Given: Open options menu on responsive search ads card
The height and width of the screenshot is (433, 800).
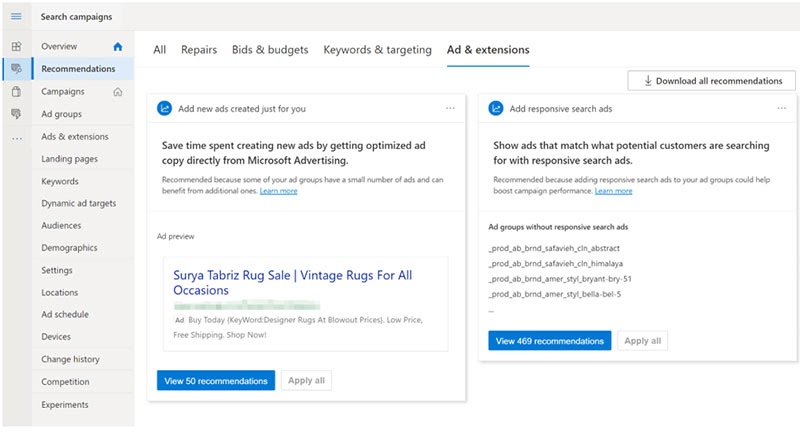Looking at the screenshot, I should coord(781,108).
